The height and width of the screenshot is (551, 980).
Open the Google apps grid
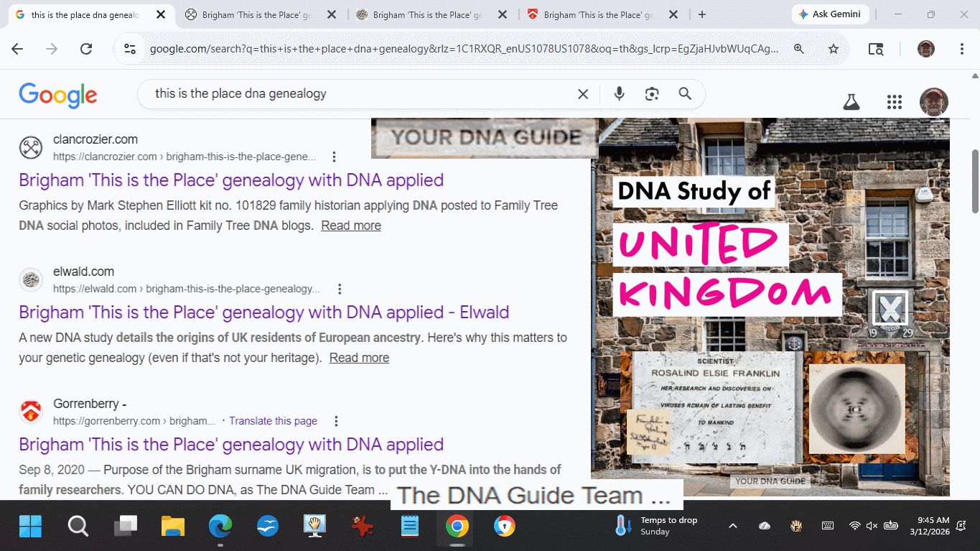click(x=894, y=102)
